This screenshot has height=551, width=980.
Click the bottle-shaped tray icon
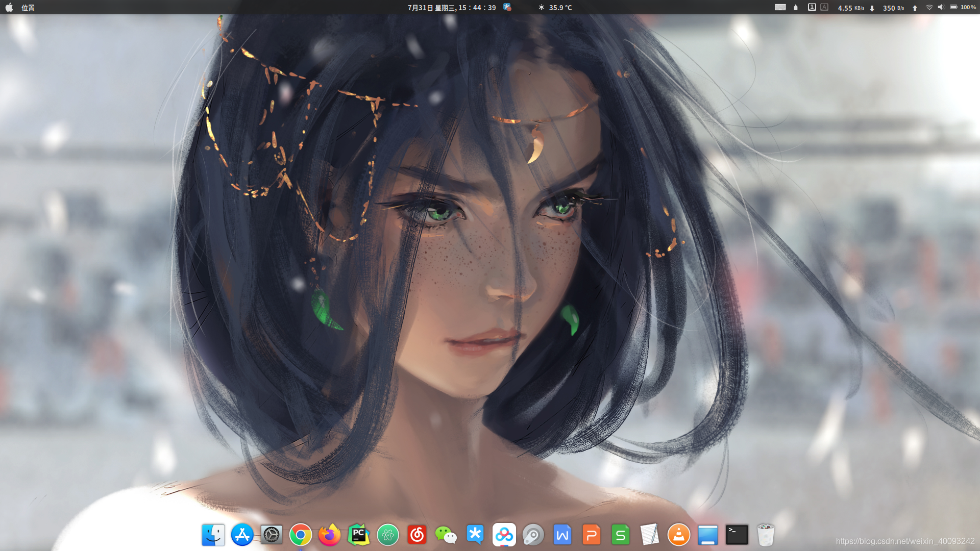(796, 7)
